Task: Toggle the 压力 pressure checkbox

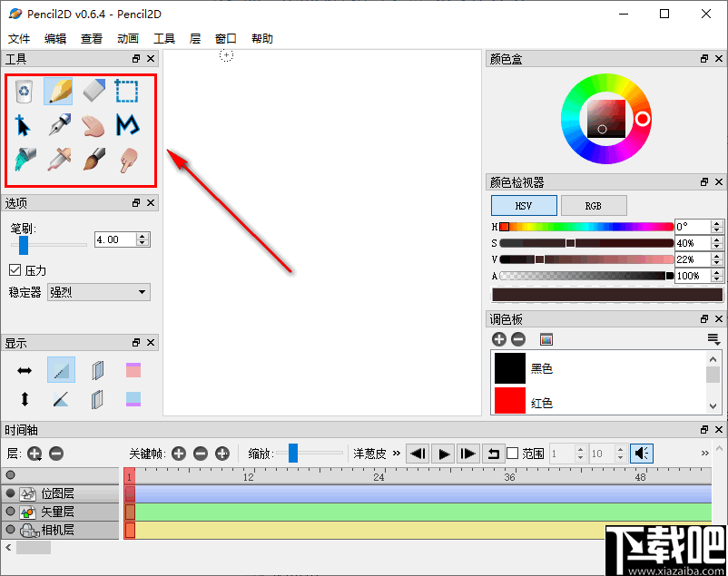Action: [x=15, y=269]
